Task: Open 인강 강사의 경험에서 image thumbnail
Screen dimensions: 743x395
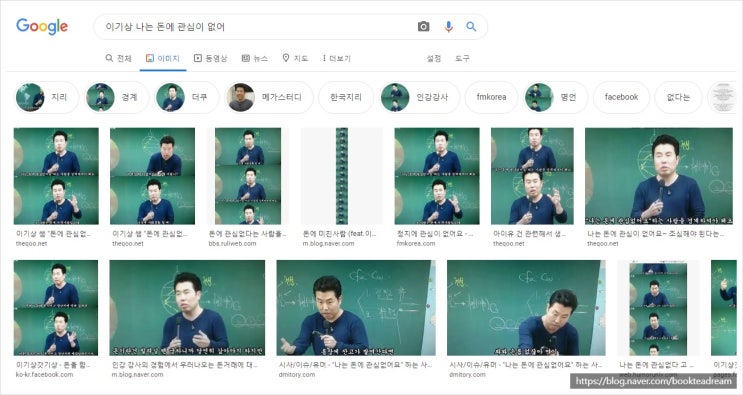Action: 187,308
